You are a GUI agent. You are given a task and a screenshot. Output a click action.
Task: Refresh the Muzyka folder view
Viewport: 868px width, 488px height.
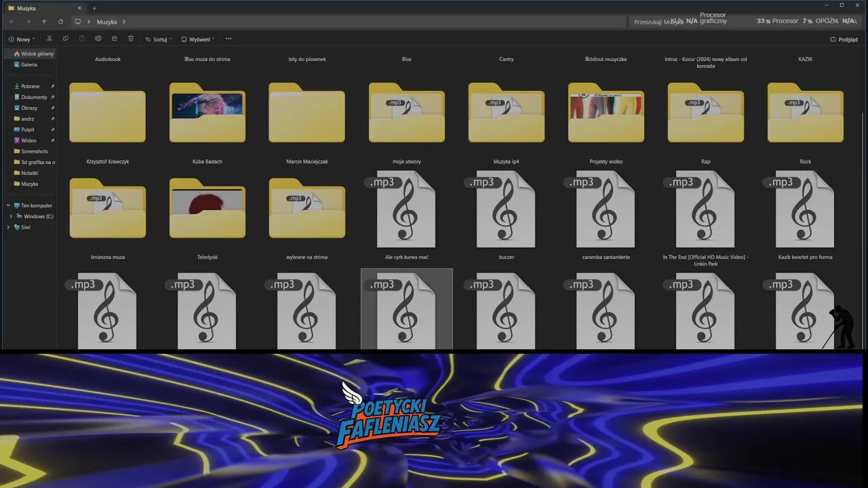[x=60, y=22]
